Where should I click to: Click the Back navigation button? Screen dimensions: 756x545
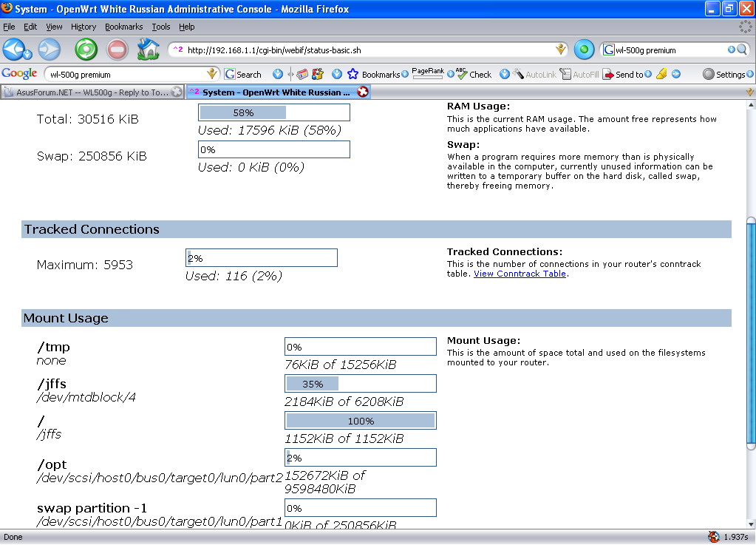15,50
